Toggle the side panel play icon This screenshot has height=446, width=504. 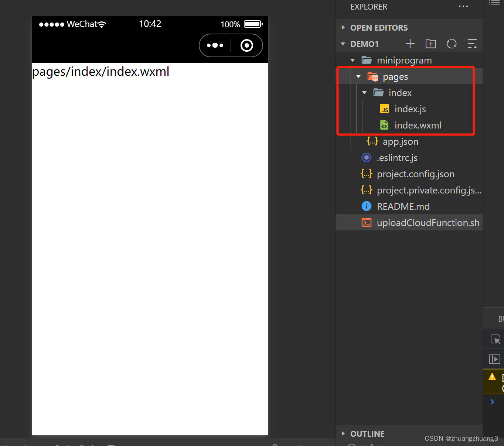tap(494, 359)
